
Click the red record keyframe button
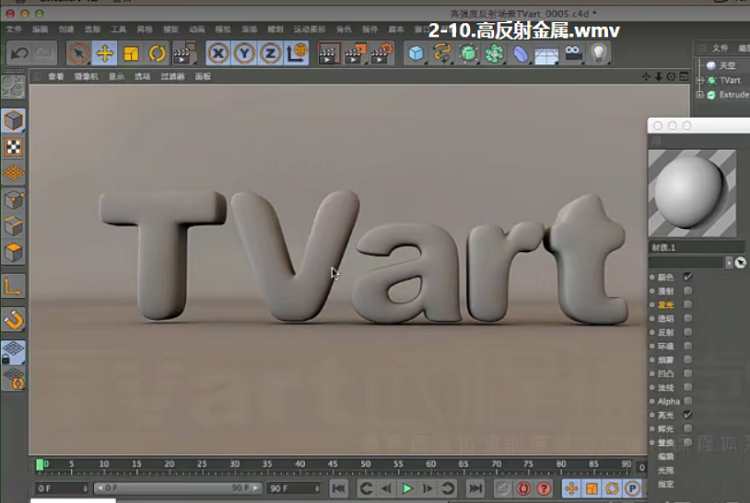[524, 488]
